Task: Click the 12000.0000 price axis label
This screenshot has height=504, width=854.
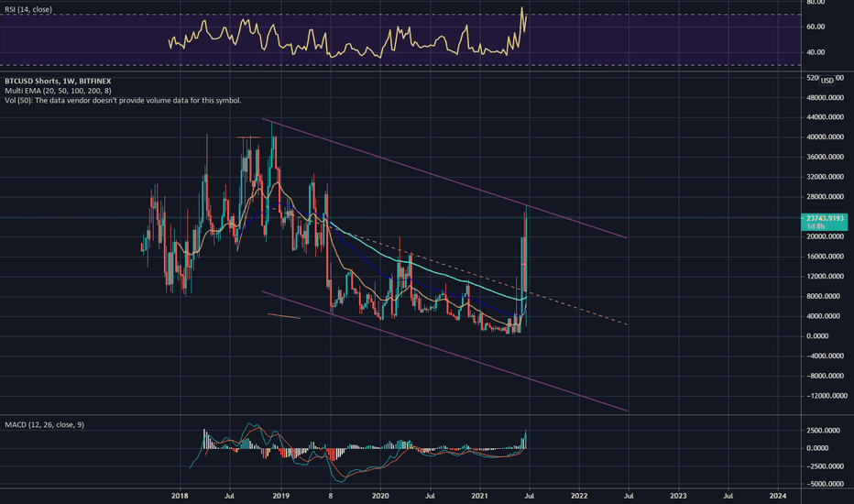Action: pyautogui.click(x=825, y=276)
